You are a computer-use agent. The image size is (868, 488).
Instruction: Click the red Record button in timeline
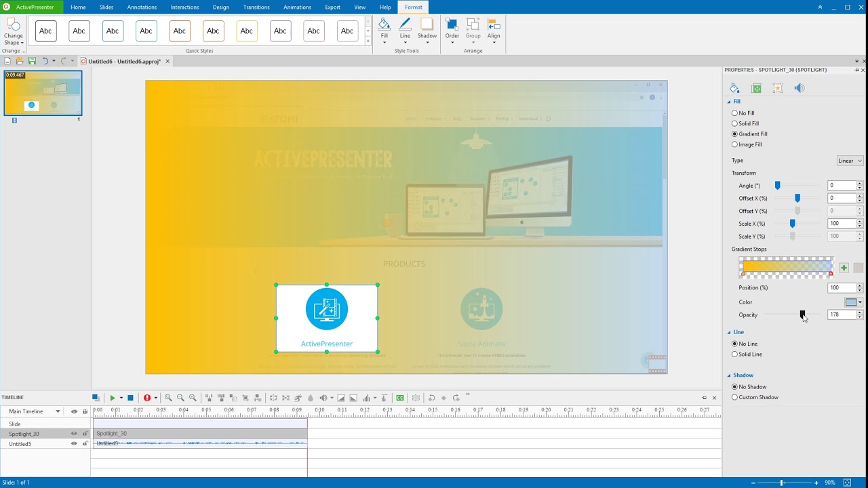[x=146, y=398]
